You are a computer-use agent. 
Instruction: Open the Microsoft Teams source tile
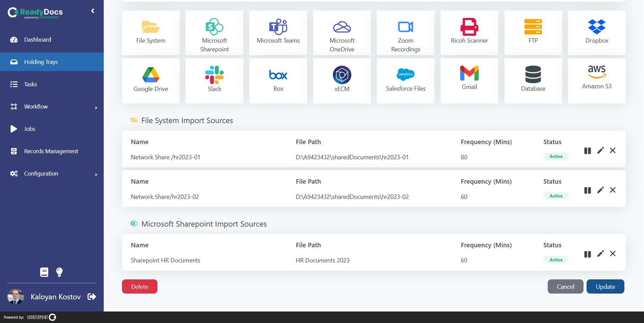tap(278, 33)
